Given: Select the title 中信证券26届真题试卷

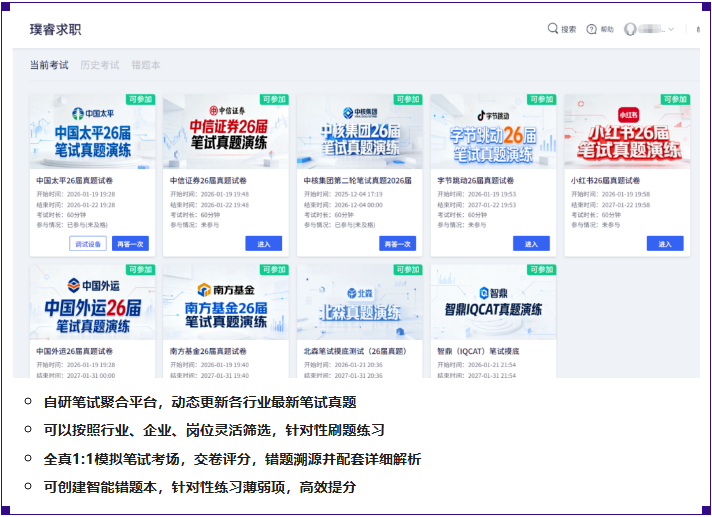Looking at the screenshot, I should [x=208, y=181].
